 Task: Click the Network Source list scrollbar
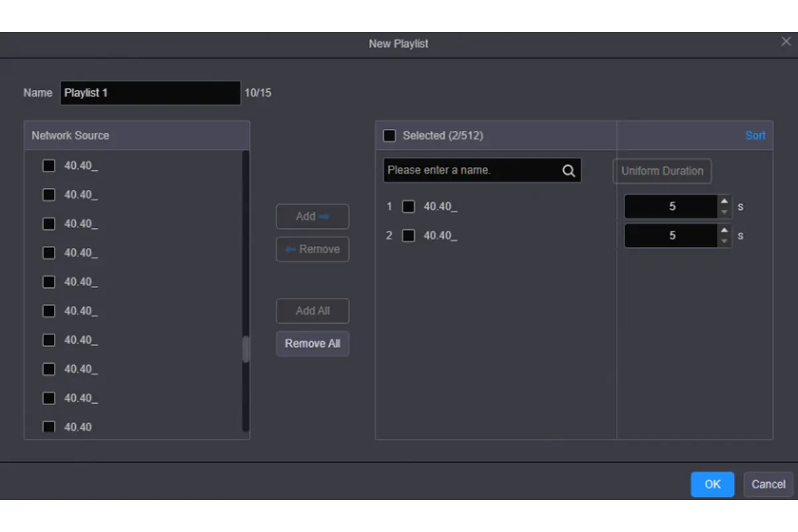pyautogui.click(x=245, y=346)
